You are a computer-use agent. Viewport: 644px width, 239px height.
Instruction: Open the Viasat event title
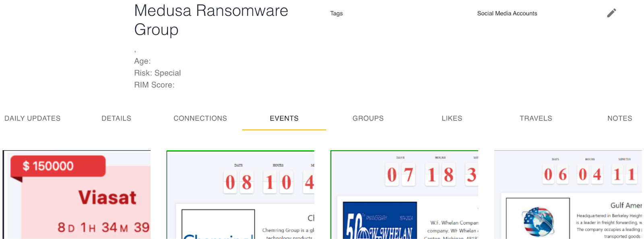107,198
